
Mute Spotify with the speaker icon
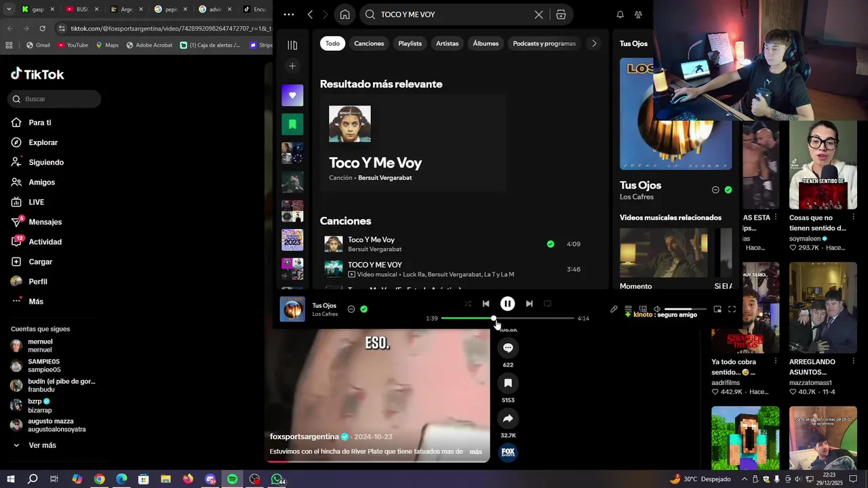[x=656, y=309]
